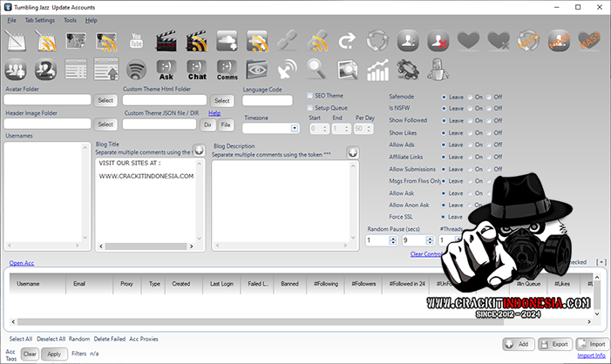Click the Import Info link
Viewport: 611px width, 364px height.
tap(591, 355)
